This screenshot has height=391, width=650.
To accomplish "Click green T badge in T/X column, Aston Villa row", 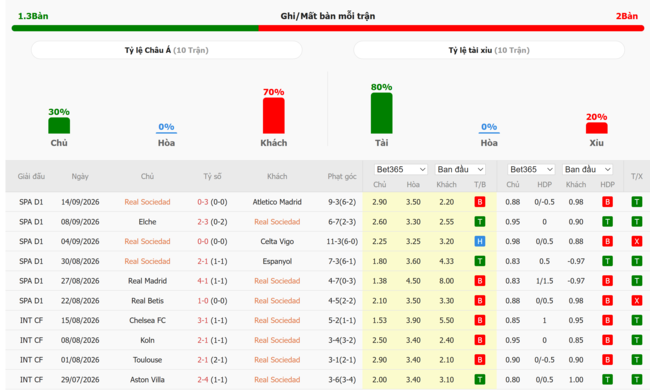I will (x=637, y=379).
